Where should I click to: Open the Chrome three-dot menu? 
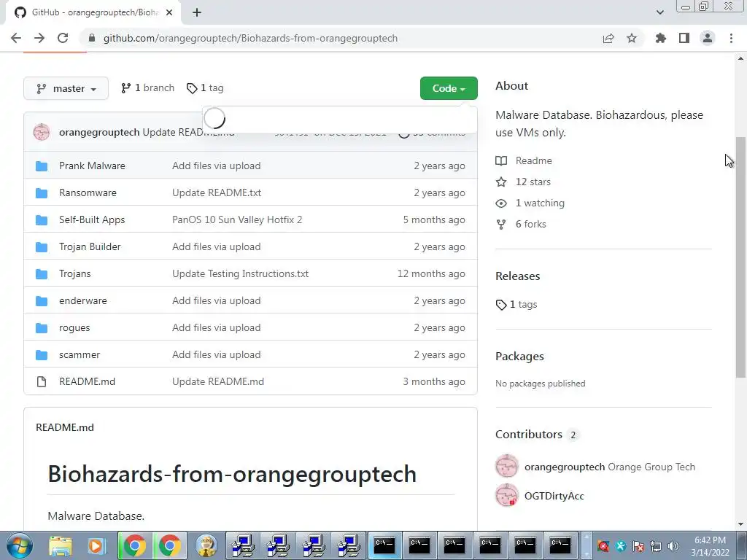click(731, 38)
